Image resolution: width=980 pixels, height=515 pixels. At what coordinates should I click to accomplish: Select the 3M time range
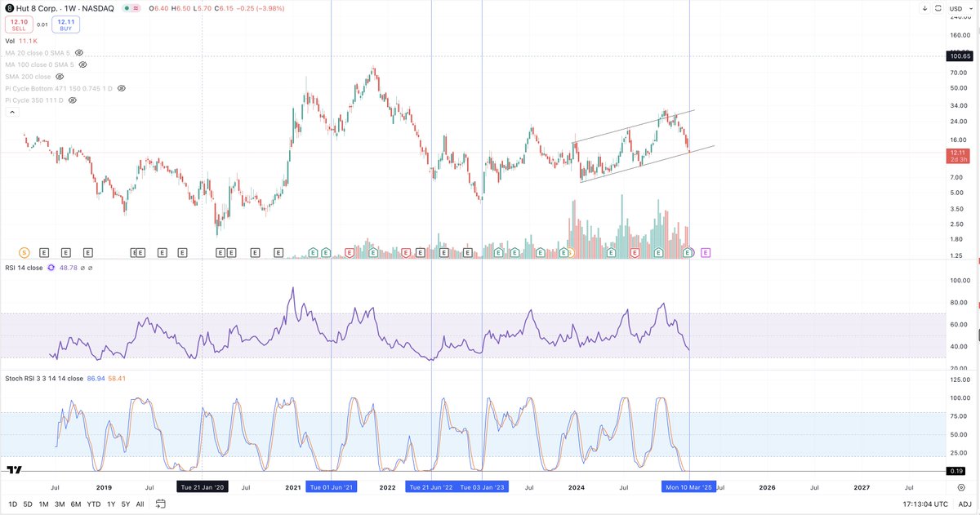[60, 504]
